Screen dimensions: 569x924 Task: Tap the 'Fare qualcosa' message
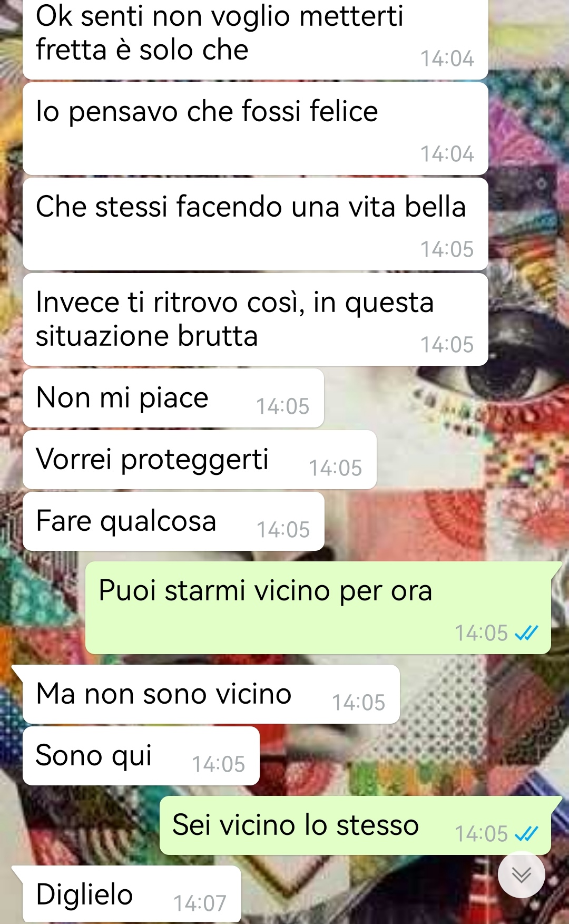pos(173,521)
